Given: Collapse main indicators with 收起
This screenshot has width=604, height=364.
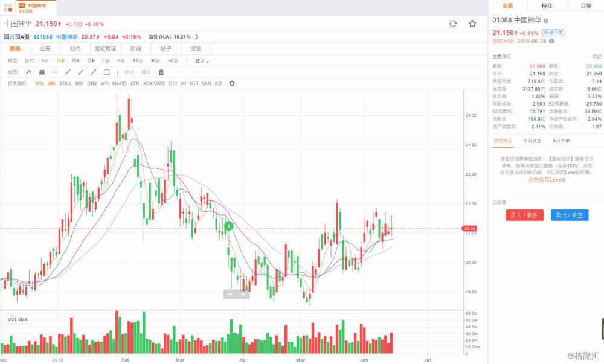Looking at the screenshot, I should click(597, 57).
